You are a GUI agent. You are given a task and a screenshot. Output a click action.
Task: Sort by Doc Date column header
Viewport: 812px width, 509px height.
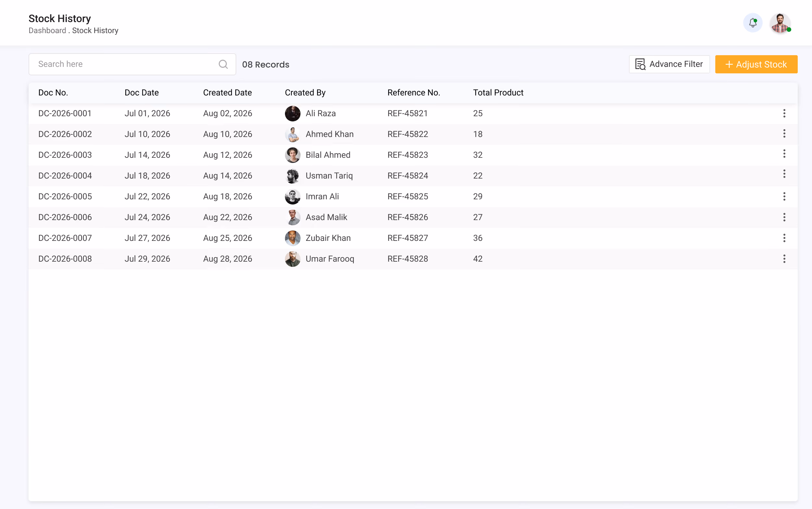pos(142,93)
